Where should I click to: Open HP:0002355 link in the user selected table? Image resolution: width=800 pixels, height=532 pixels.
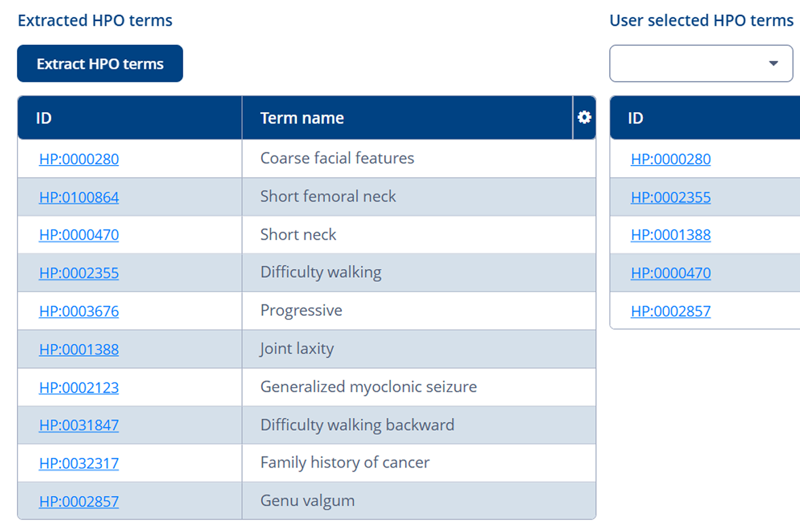click(x=670, y=198)
